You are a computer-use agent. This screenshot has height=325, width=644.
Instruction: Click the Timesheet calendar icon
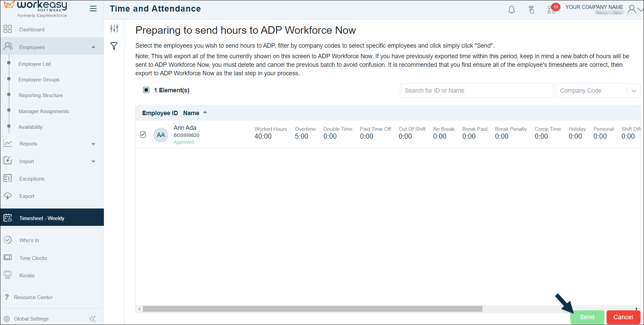tap(7, 218)
